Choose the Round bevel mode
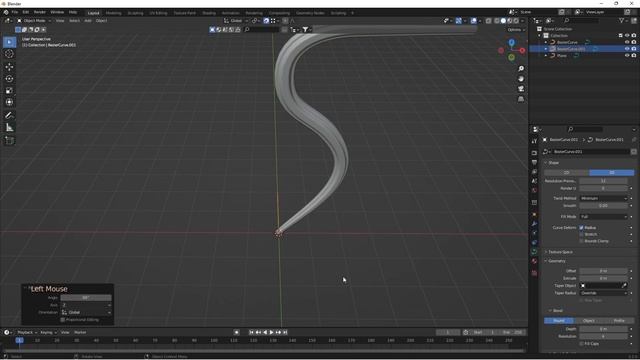The image size is (640, 360). click(559, 321)
